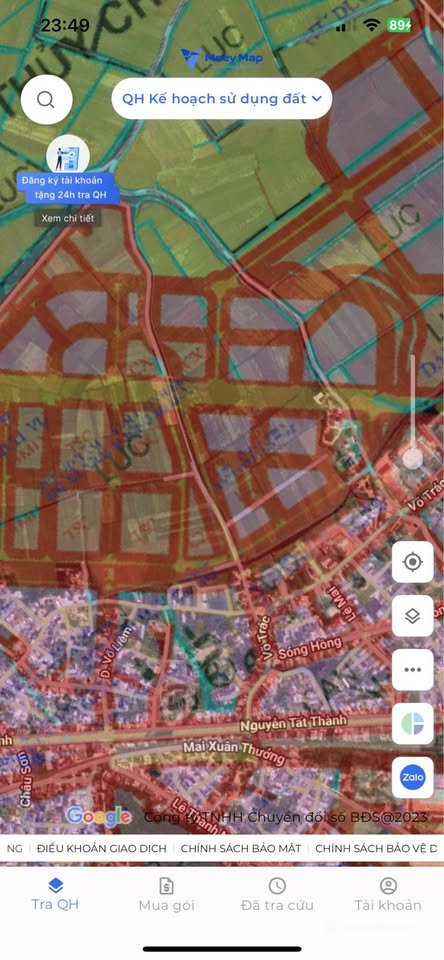Tap the 23:49 clock in the status bar
Image resolution: width=444 pixels, height=960 pixels.
tap(65, 25)
